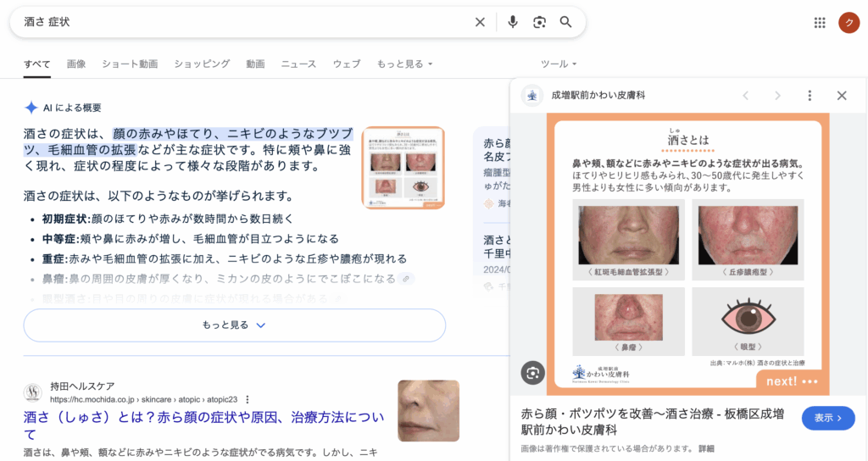Click the 初期症状 bullet text
Screen dimensions: 868x461
coord(168,219)
